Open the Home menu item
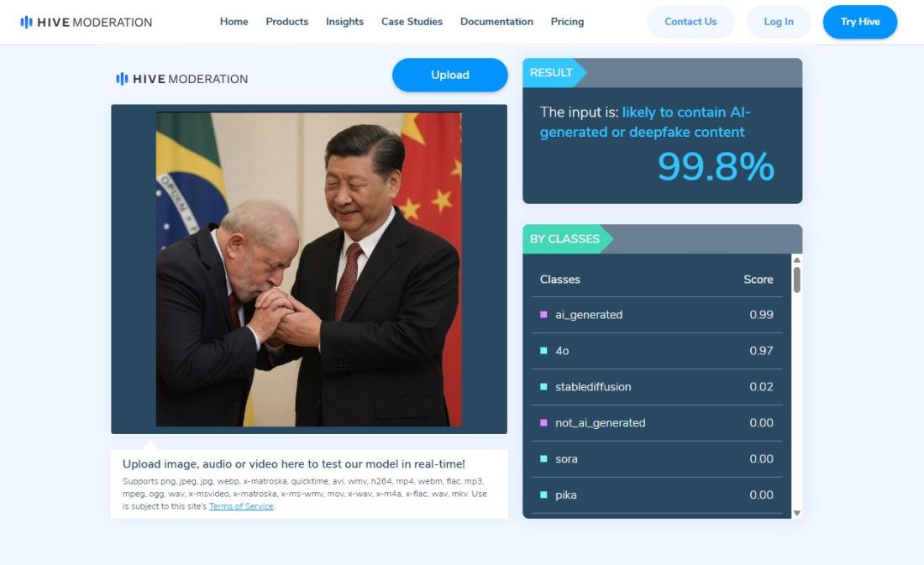 [234, 22]
